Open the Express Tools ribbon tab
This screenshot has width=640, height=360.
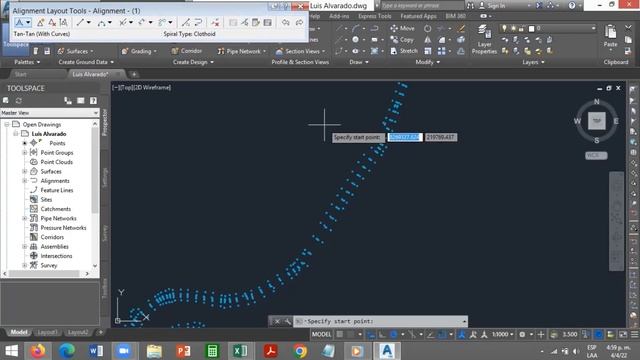coord(375,16)
